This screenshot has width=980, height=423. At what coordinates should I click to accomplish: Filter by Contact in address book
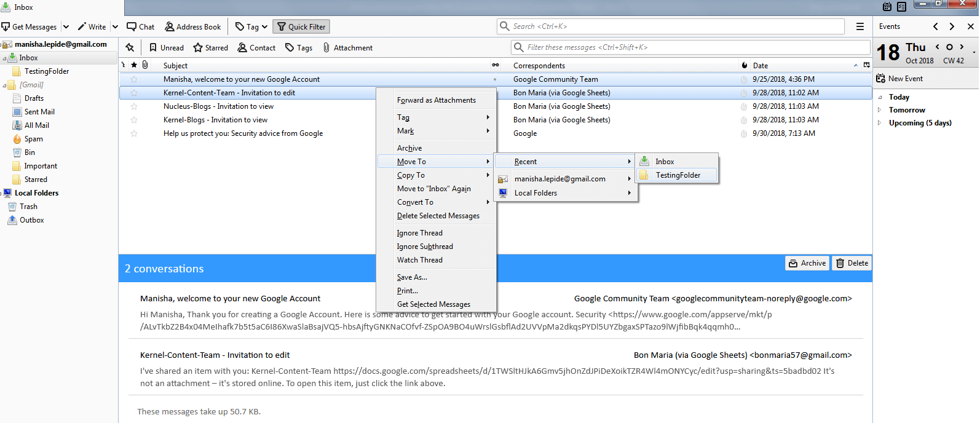[256, 47]
